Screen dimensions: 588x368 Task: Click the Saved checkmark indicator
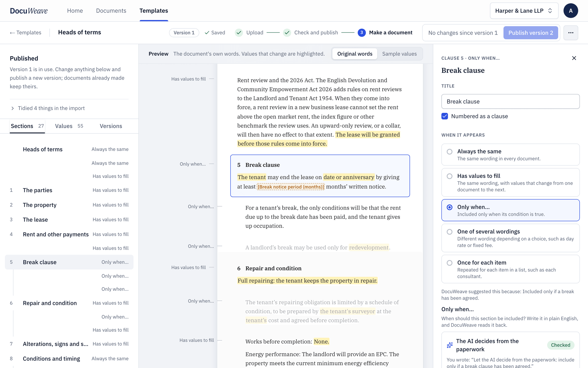click(215, 33)
